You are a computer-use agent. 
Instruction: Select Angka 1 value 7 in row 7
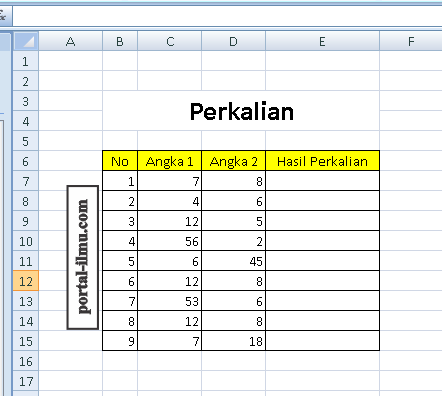[170, 181]
